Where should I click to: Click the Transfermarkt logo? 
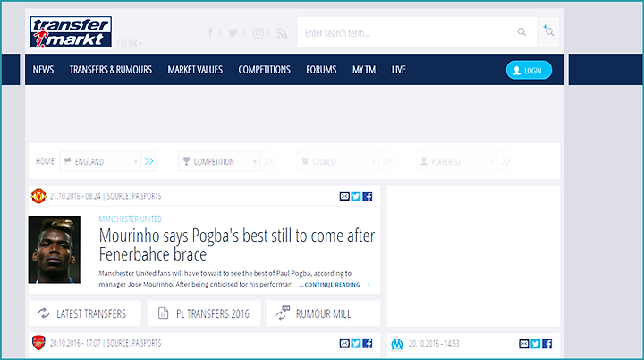tap(71, 31)
